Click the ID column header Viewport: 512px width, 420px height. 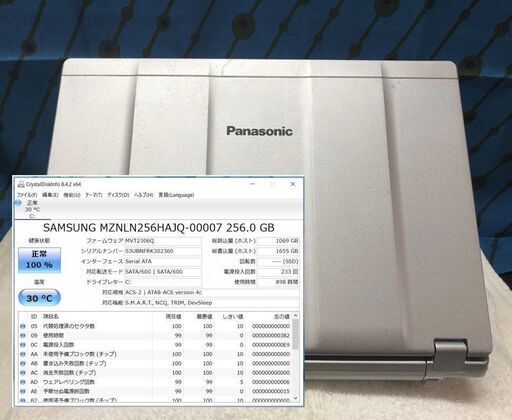[34, 316]
